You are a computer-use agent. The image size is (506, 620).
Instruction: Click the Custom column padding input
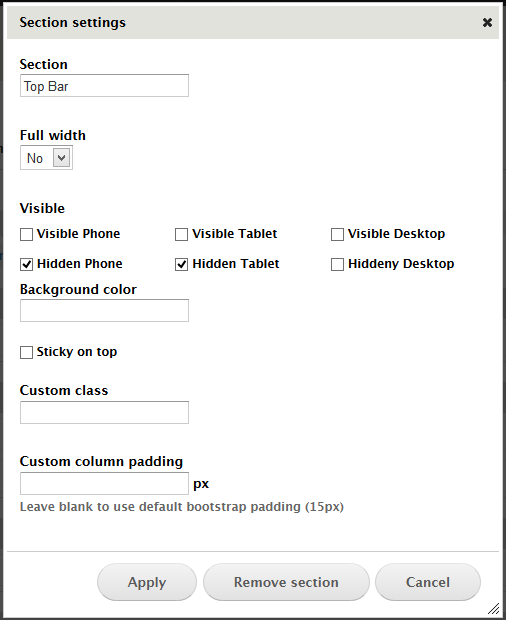pyautogui.click(x=104, y=484)
